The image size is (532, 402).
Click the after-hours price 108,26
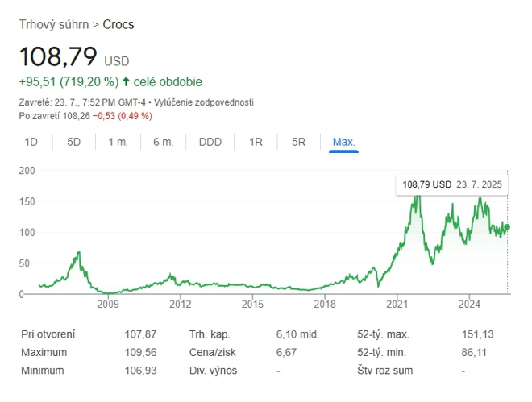click(77, 116)
